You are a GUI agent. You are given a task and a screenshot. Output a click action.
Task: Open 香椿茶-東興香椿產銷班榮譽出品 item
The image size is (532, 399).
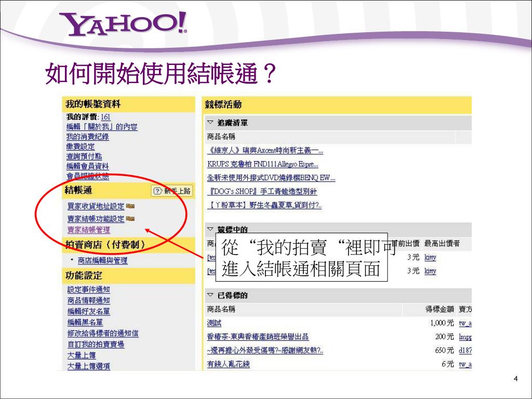click(258, 337)
